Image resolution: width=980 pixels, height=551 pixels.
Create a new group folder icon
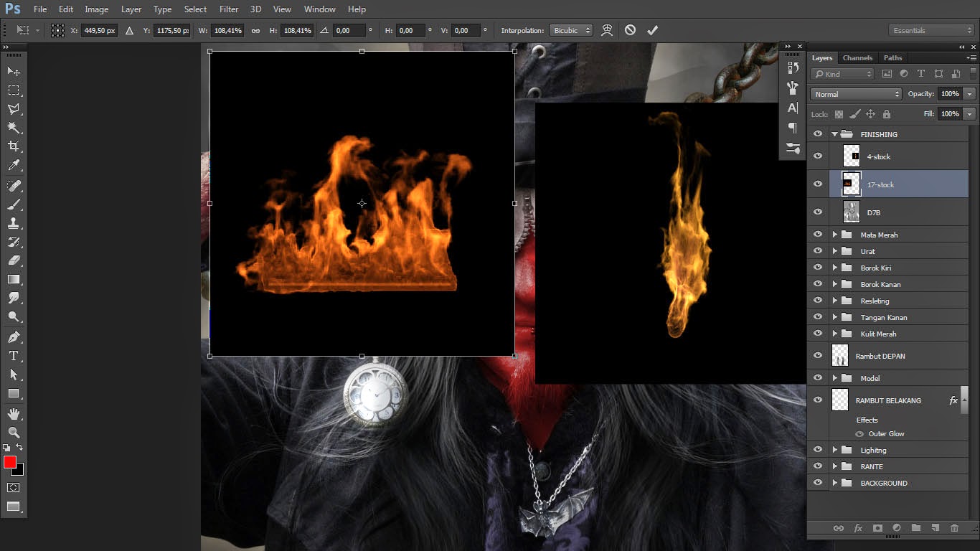(915, 528)
